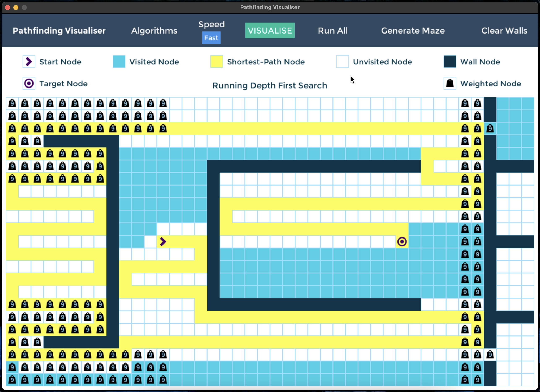Click the Unvisited Node white legend square

pos(342,62)
